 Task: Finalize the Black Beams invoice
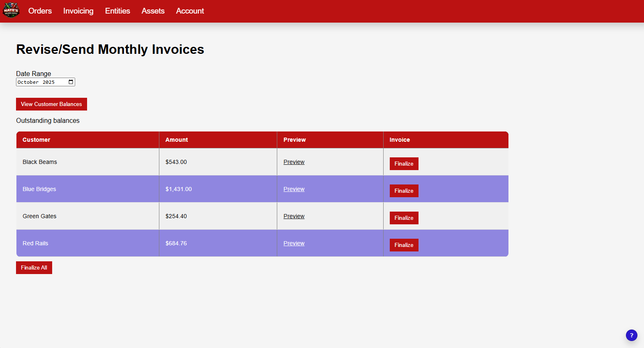404,164
